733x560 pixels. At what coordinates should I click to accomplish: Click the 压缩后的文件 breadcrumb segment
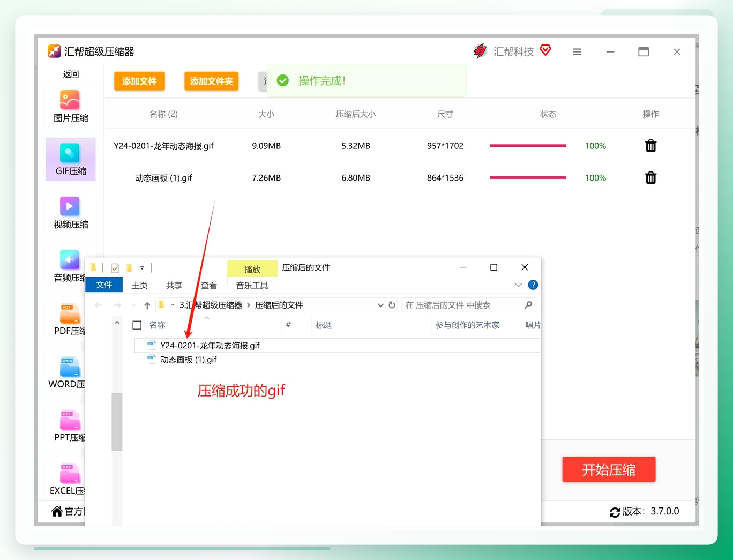[279, 305]
